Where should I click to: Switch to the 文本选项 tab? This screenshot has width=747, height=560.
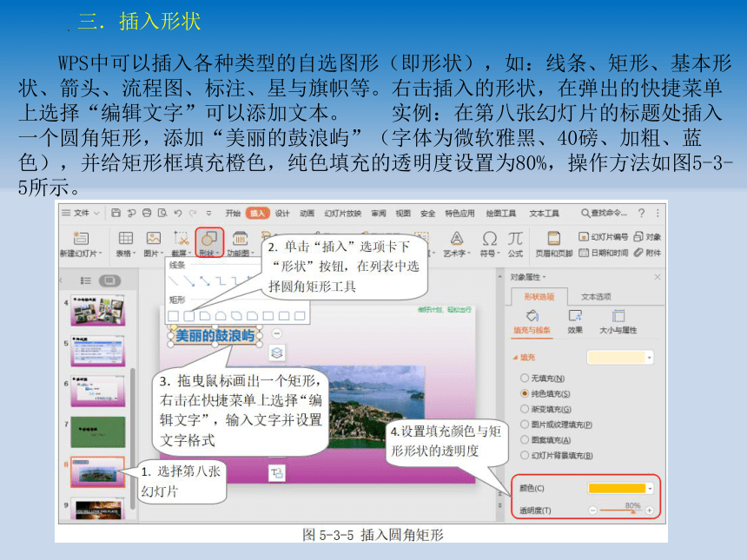click(596, 297)
